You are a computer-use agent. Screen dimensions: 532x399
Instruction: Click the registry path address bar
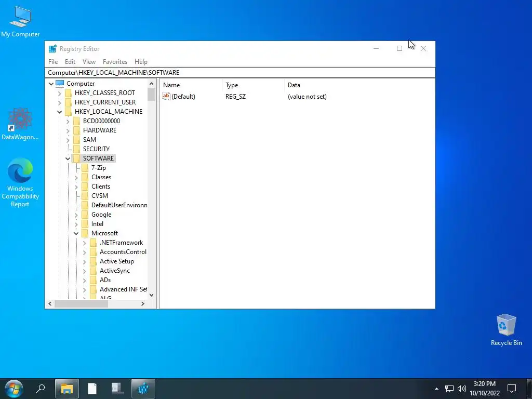240,73
